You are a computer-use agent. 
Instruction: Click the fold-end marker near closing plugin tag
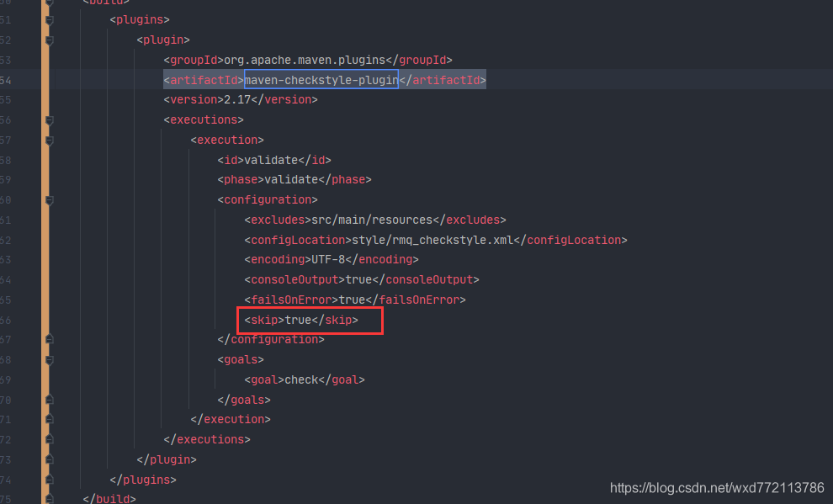49,459
